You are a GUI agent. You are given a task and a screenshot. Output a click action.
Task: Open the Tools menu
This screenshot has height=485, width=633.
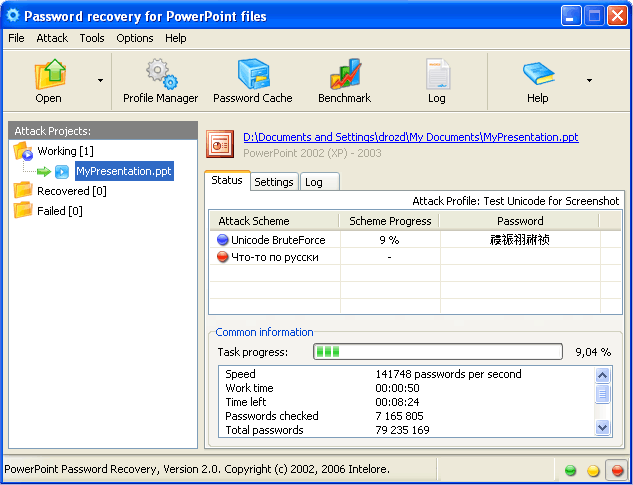coord(92,38)
